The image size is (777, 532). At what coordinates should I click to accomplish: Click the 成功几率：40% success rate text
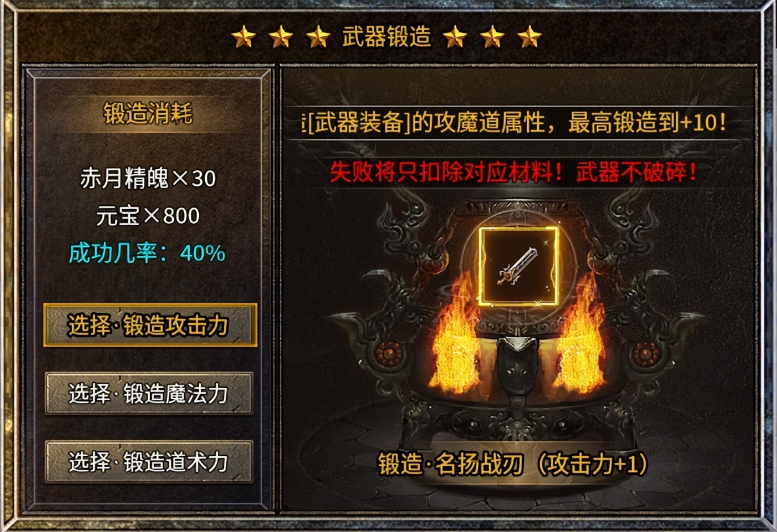147,253
